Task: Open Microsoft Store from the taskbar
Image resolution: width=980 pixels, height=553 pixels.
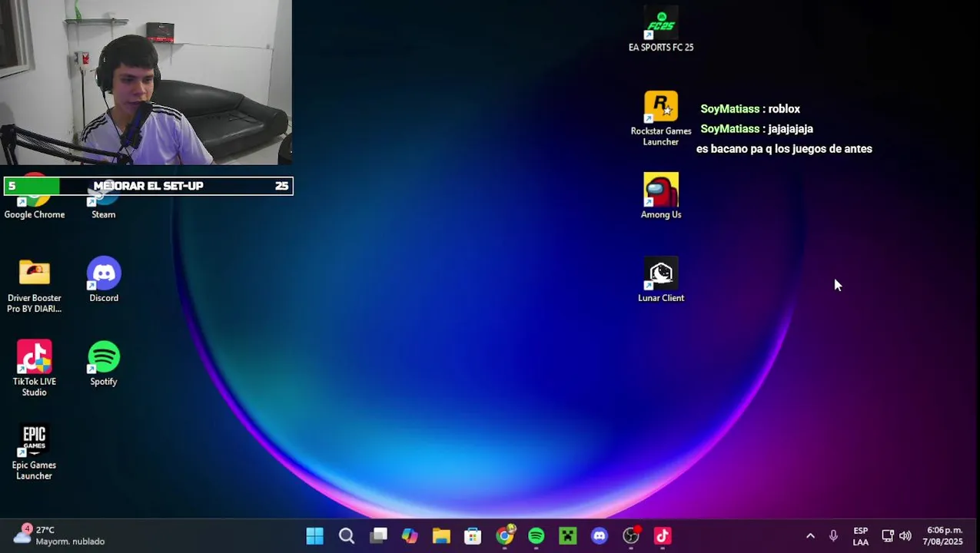Action: click(473, 536)
